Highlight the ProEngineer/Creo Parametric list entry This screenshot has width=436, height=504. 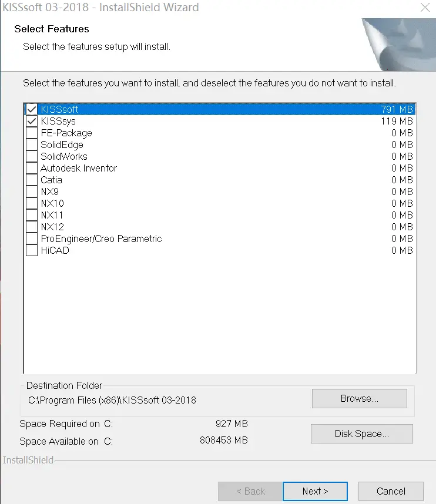click(100, 238)
